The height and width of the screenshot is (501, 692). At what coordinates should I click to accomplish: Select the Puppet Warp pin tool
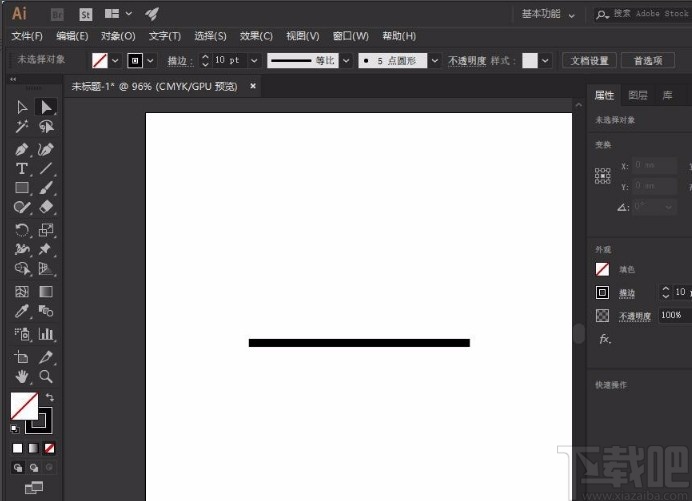(46, 249)
